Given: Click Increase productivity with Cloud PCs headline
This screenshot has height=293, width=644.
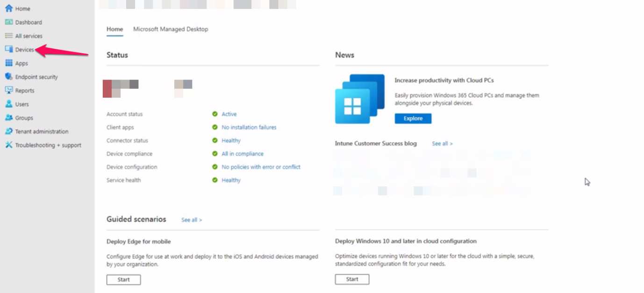Looking at the screenshot, I should pyautogui.click(x=444, y=80).
